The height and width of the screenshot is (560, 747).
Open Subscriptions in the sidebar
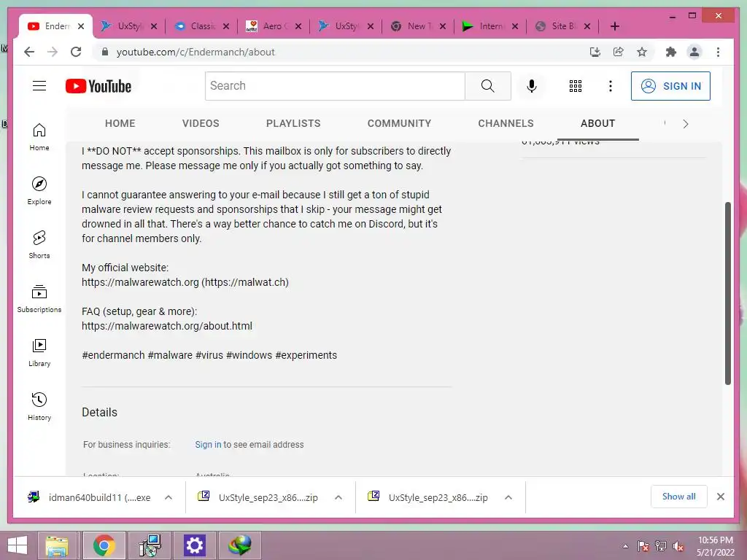39,298
